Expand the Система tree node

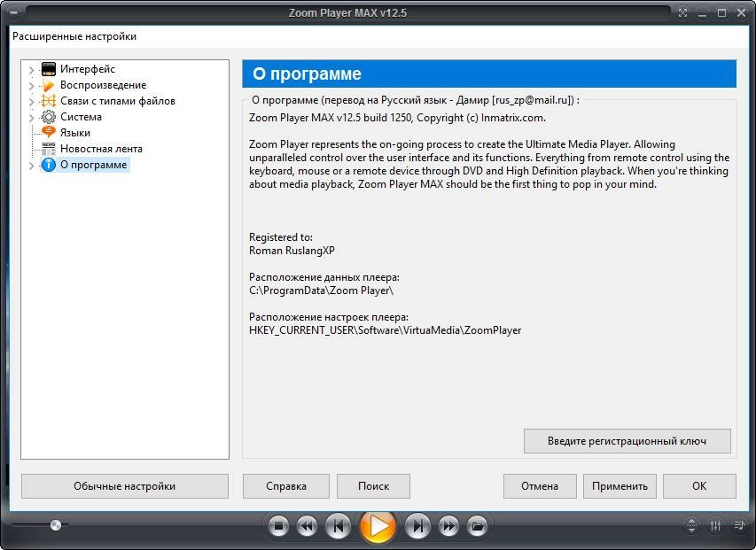[x=31, y=118]
